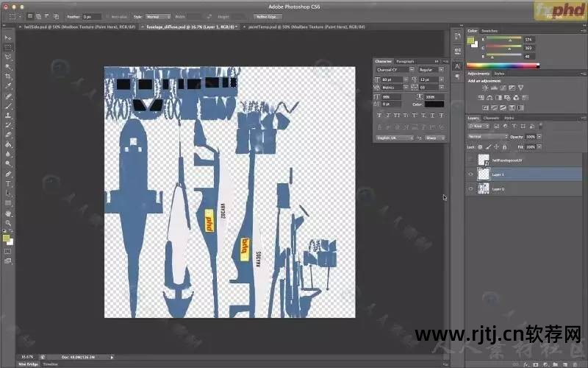
Task: Open Character panel icon in dock
Action: click(x=457, y=66)
